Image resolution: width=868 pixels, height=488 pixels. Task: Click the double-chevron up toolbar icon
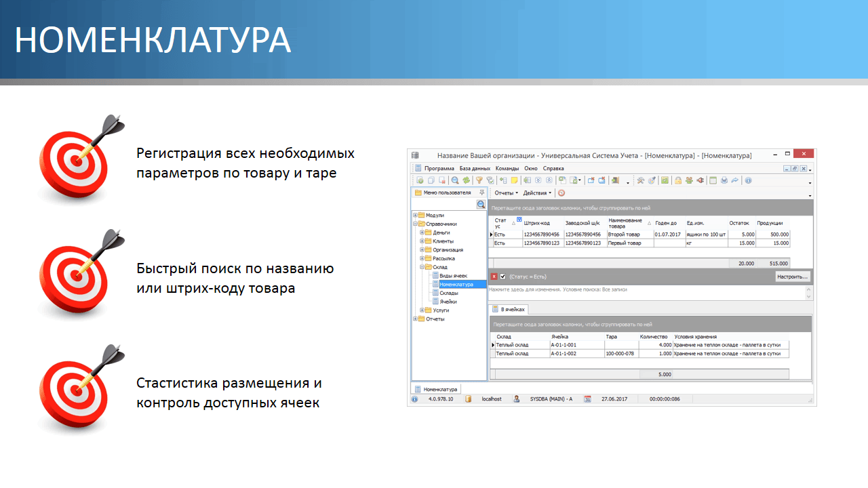549,180
